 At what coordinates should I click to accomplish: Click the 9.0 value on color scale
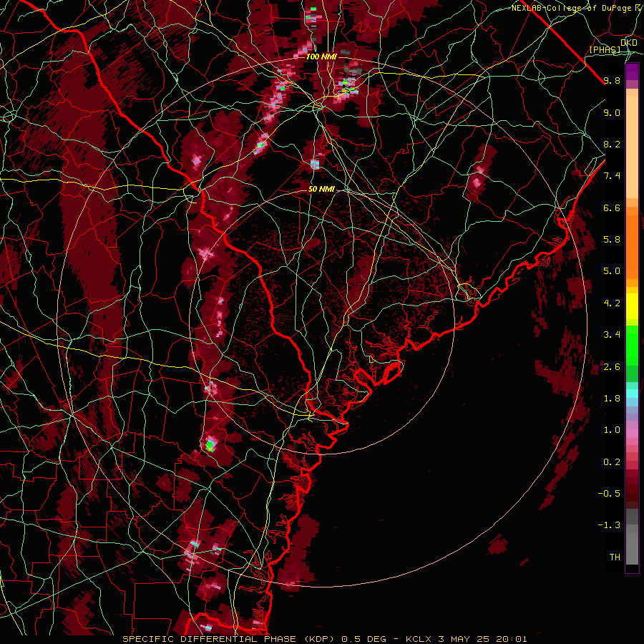pos(612,112)
